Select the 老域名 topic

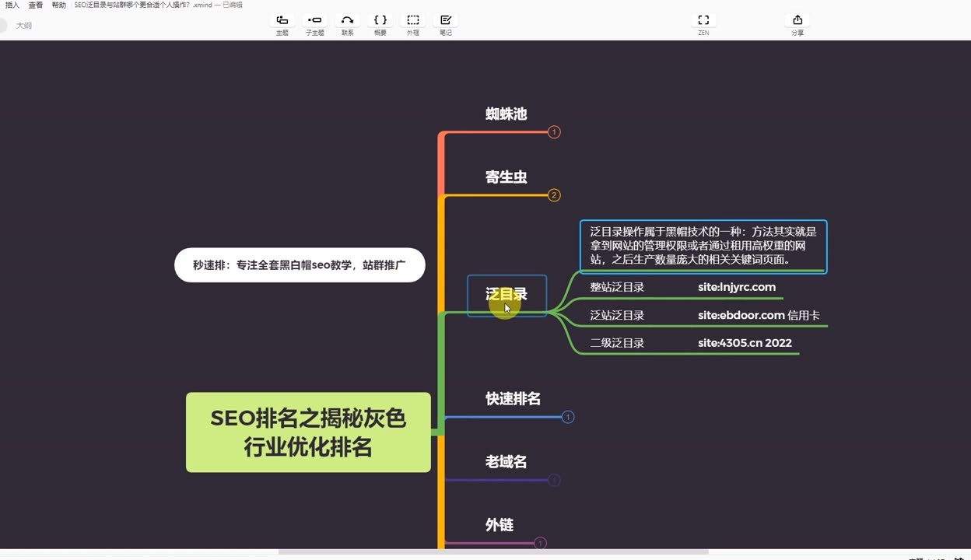[x=507, y=462]
